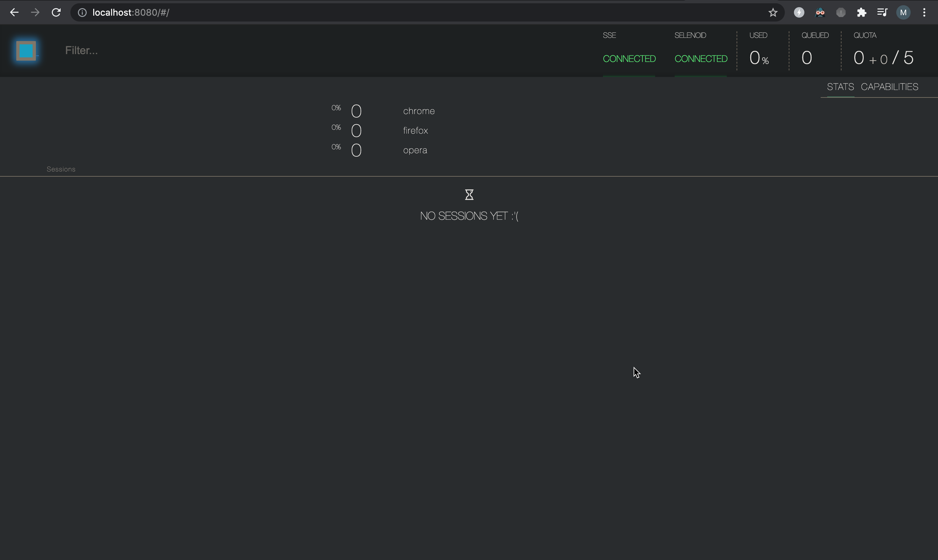Screen dimensions: 938x560
Task: Open the Extensions puzzle piece menu
Action: tap(861, 12)
